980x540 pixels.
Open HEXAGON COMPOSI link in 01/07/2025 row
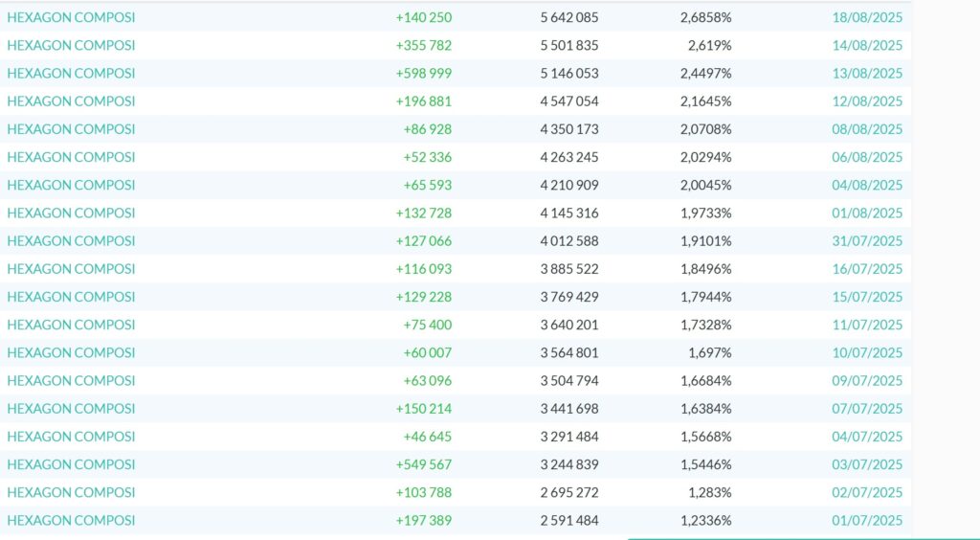[x=71, y=520]
